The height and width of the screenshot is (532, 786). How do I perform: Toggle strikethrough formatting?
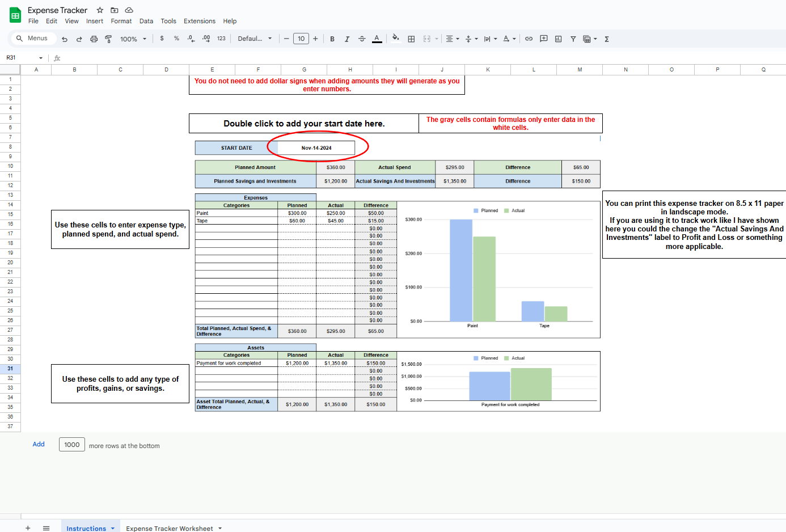[361, 39]
